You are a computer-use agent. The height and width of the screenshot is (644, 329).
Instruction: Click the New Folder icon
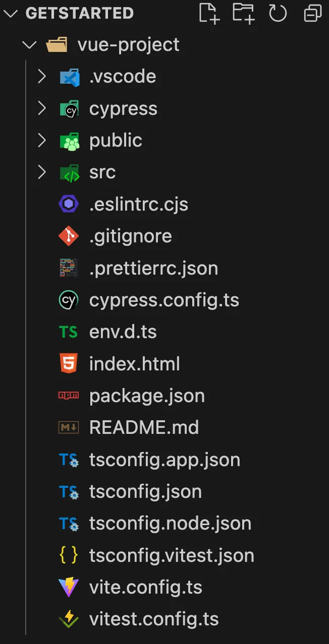[243, 13]
